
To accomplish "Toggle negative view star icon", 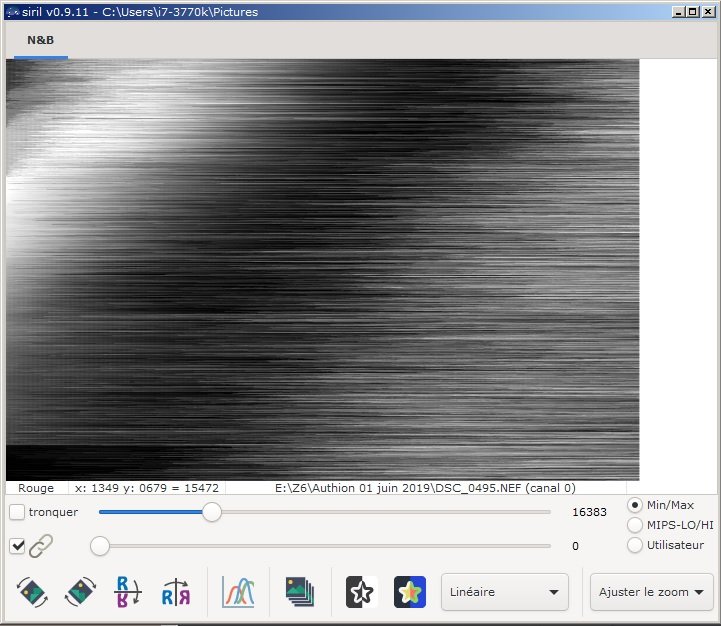I will click(x=361, y=592).
